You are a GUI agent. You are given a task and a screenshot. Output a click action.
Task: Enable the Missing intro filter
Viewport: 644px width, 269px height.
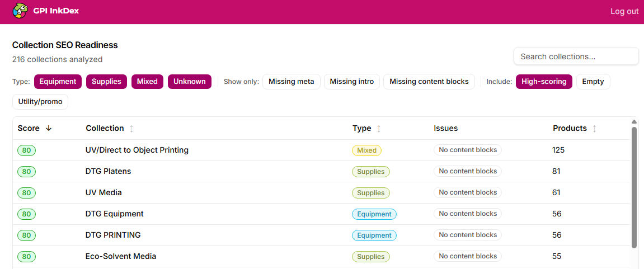(x=351, y=82)
